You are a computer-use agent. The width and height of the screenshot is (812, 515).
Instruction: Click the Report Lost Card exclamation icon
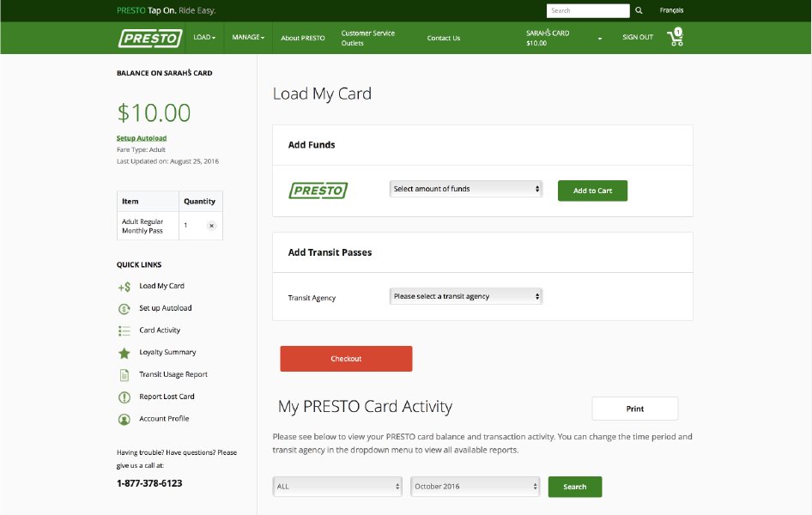(x=124, y=397)
